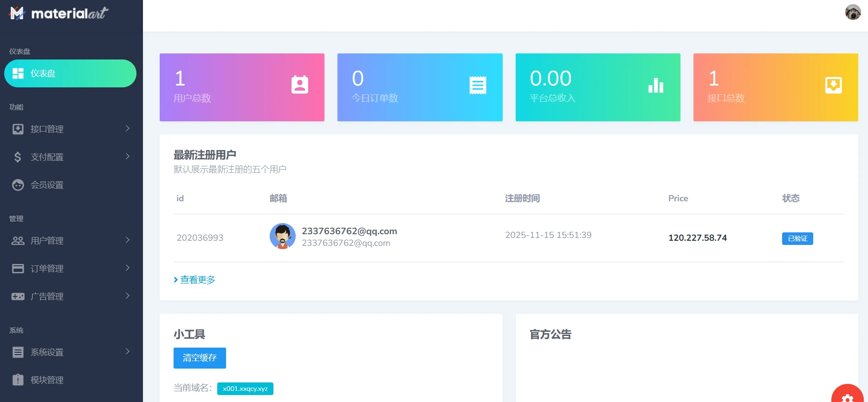Expand the 系统设置 chevron
868x402 pixels.
click(x=128, y=351)
